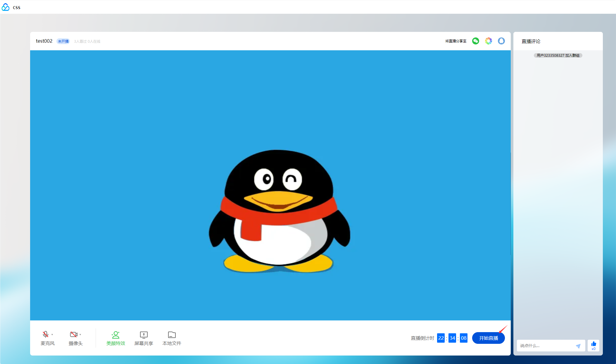
Task: Click the room title test002
Action: pos(44,41)
